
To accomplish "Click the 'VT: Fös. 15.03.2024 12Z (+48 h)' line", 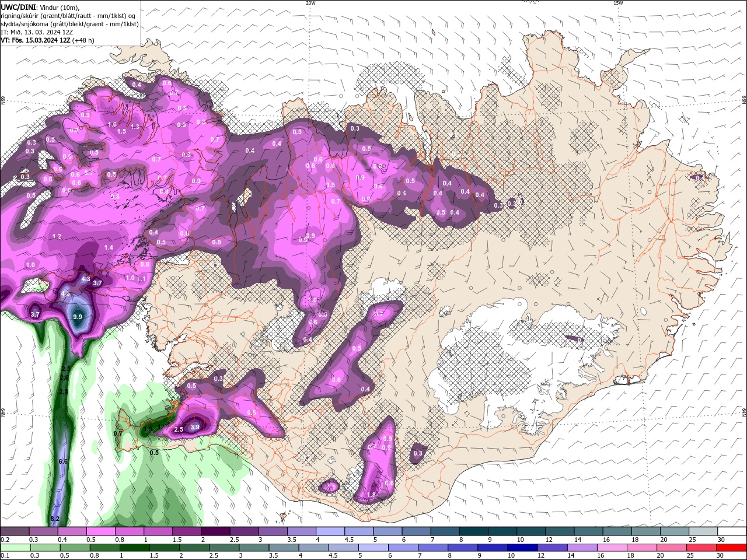I will point(47,40).
